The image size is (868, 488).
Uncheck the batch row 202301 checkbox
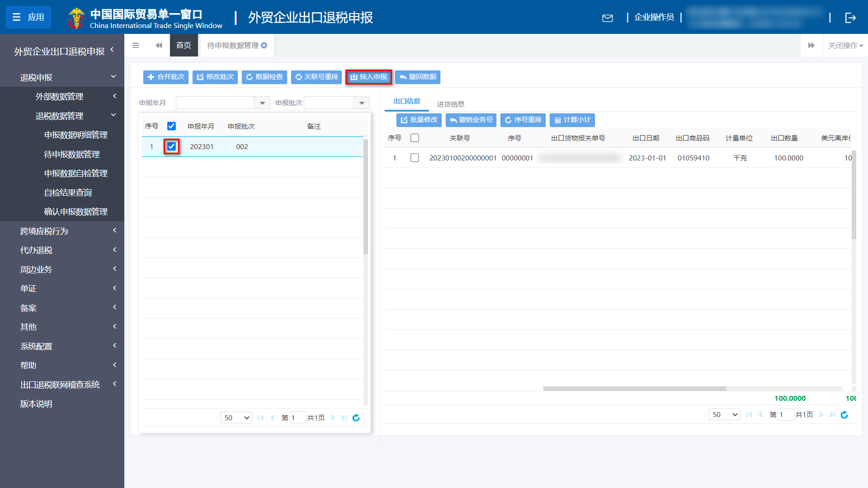[x=171, y=146]
